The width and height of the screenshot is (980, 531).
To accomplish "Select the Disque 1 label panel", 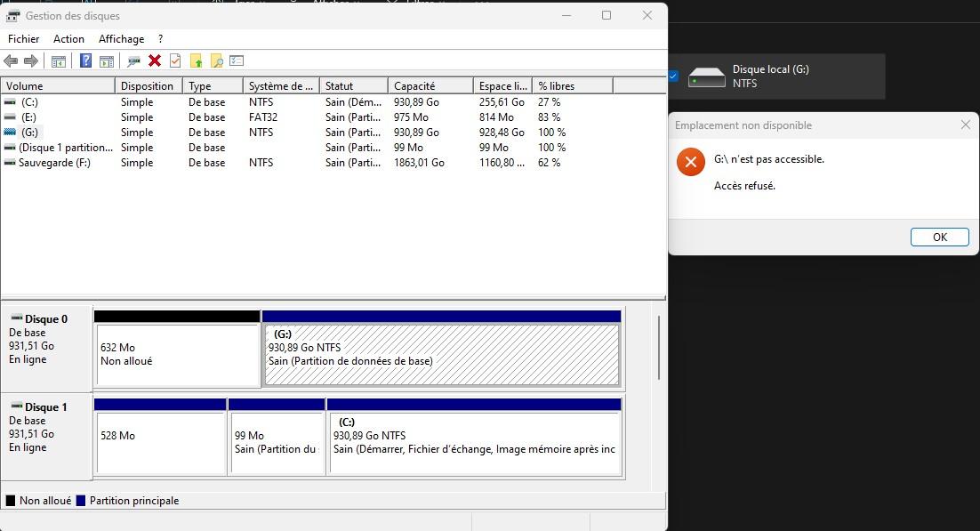I will 47,436.
